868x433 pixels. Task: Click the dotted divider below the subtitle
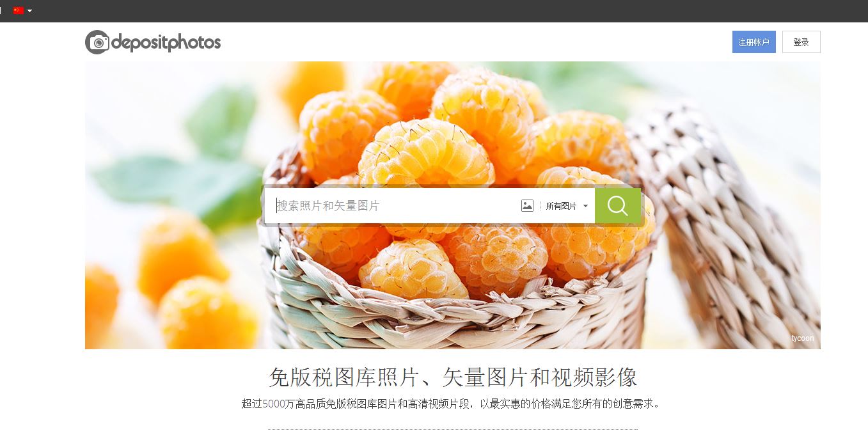[453, 429]
